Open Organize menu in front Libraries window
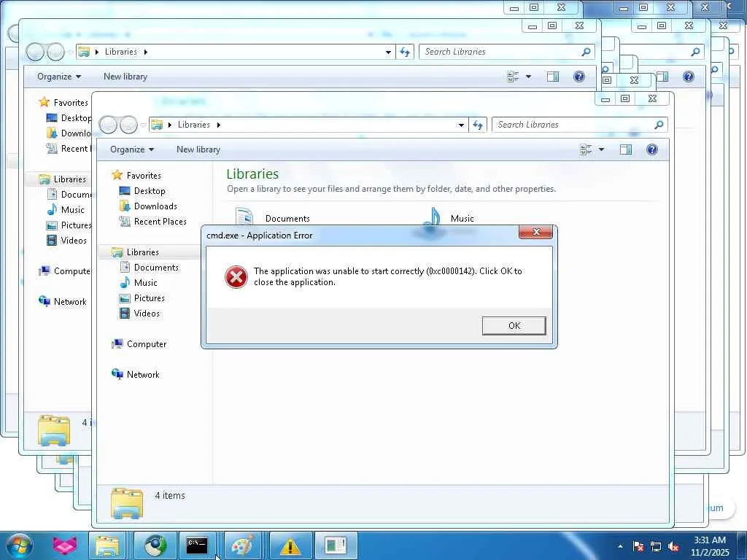Image resolution: width=747 pixels, height=560 pixels. coord(132,149)
